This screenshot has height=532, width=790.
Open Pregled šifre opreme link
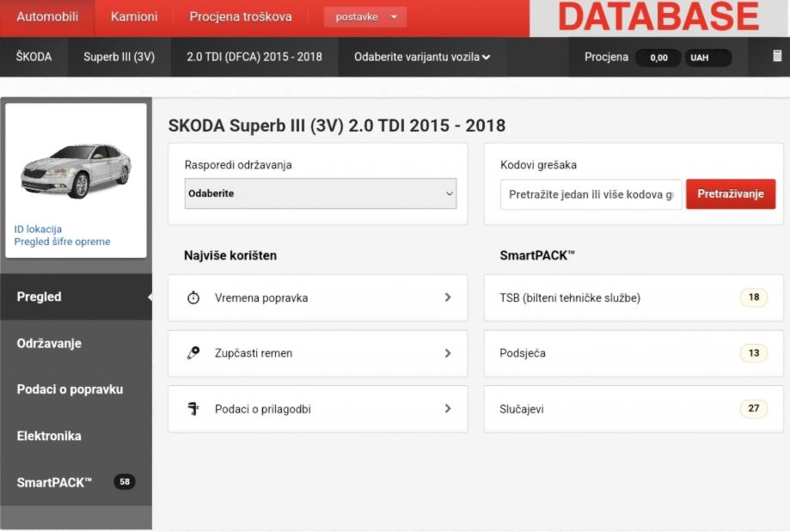(62, 242)
